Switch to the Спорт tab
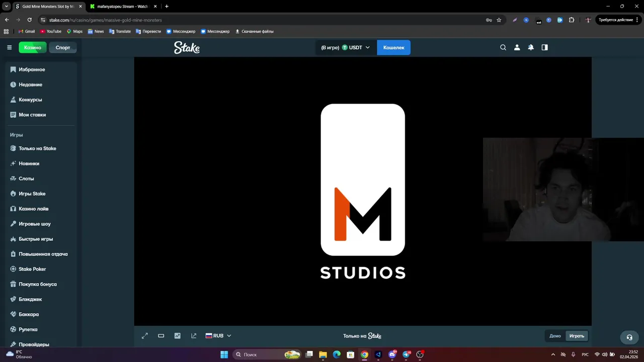The height and width of the screenshot is (362, 644). [x=63, y=47]
